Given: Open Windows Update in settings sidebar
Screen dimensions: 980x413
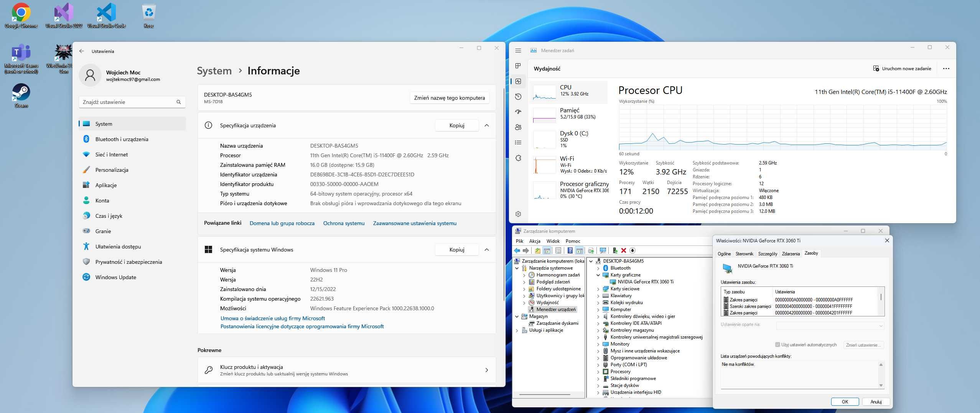Looking at the screenshot, I should coord(132,277).
